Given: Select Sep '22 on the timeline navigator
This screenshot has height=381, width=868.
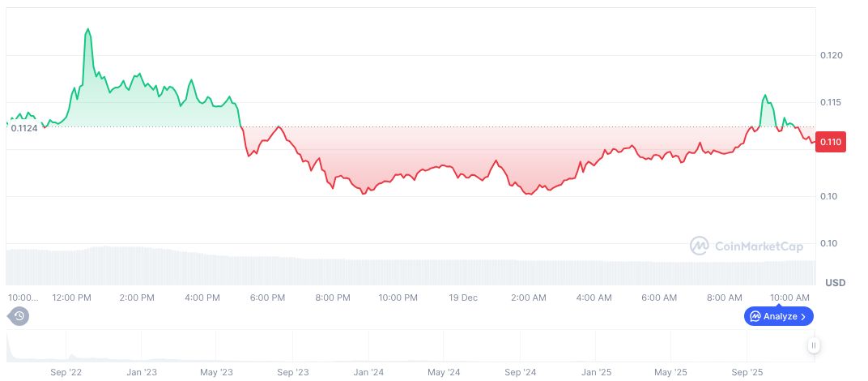Looking at the screenshot, I should (66, 372).
